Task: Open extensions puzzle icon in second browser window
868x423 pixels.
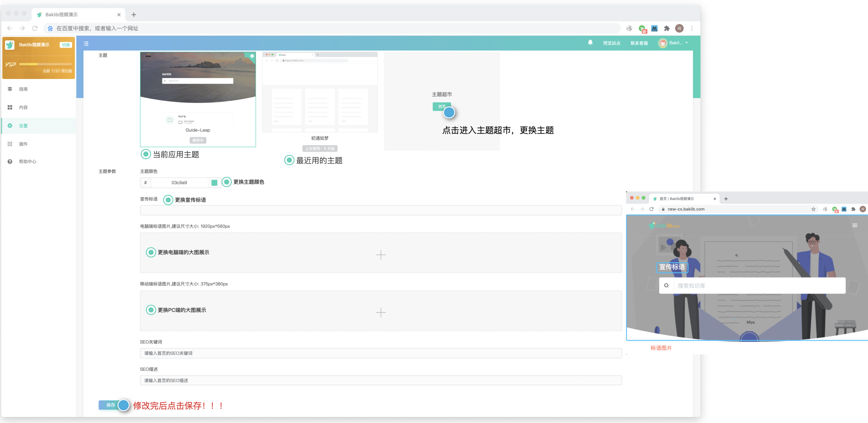Action: pyautogui.click(x=853, y=209)
